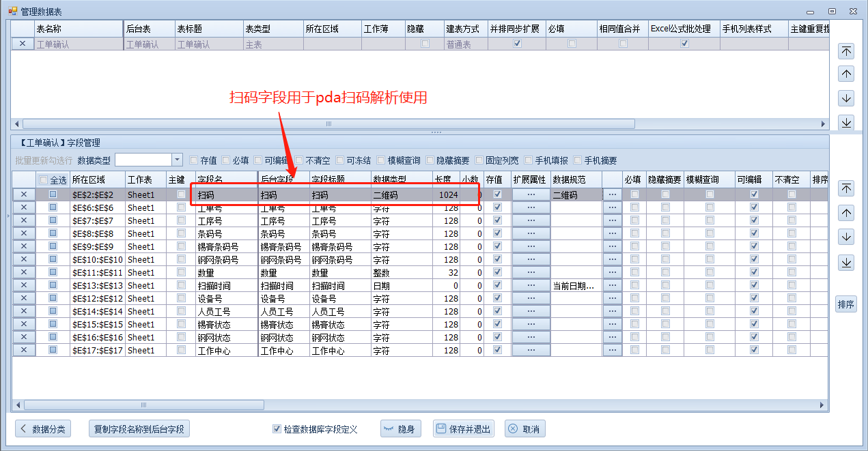The image size is (868, 451).
Task: Click move-up arrow beside the upper table
Action: click(846, 74)
